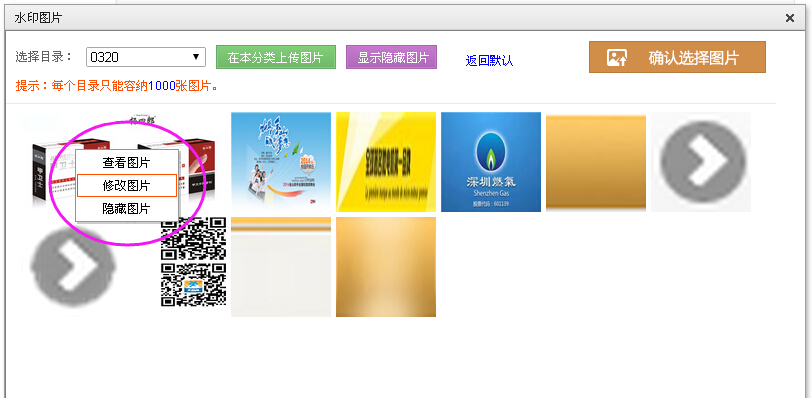Click the 确认选择图片 orange button
Viewport: 812px width, 398px height.
click(x=677, y=57)
